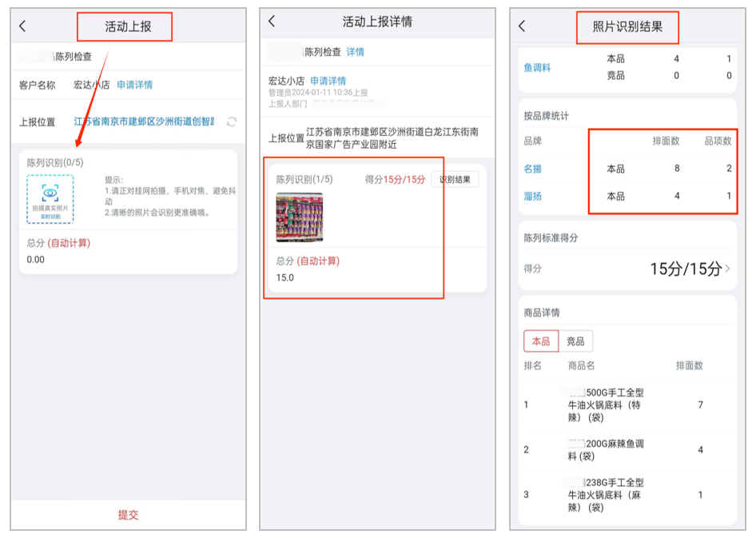The height and width of the screenshot is (538, 756).
Task: Tap the 名扬 brand name
Action: click(533, 169)
